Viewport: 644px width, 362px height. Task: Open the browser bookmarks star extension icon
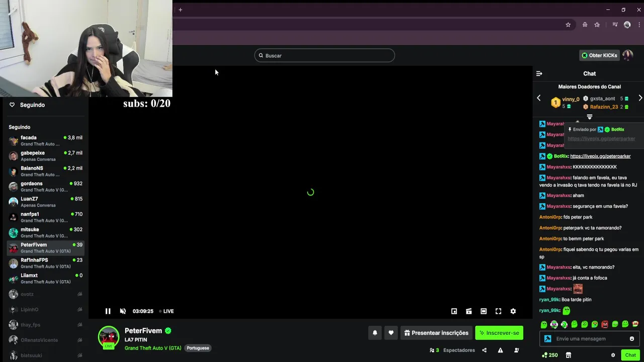[x=597, y=25]
